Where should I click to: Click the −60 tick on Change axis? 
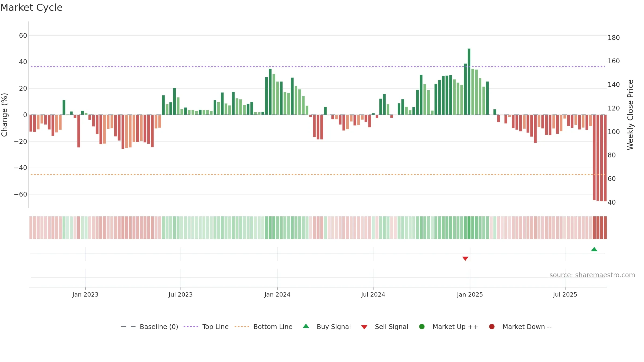point(21,194)
